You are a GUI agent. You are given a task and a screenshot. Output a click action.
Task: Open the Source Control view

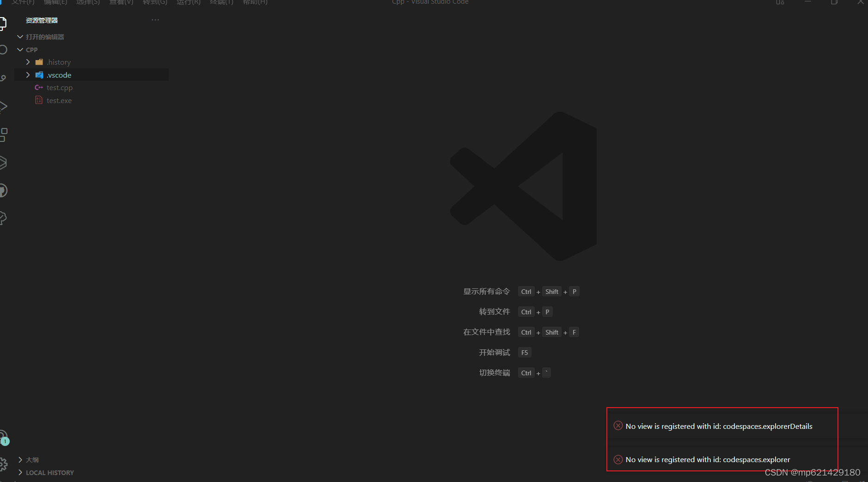tap(3, 78)
